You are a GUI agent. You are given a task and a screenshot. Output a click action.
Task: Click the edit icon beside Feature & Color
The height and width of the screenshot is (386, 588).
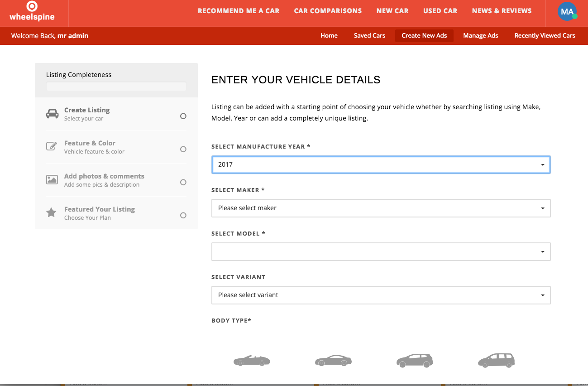tap(52, 147)
